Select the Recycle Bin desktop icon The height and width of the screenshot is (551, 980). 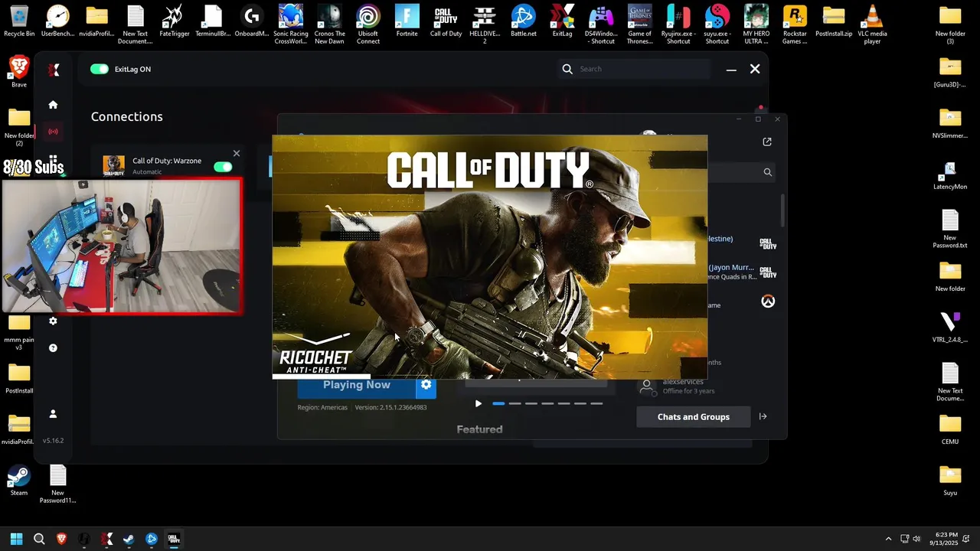coord(19,21)
